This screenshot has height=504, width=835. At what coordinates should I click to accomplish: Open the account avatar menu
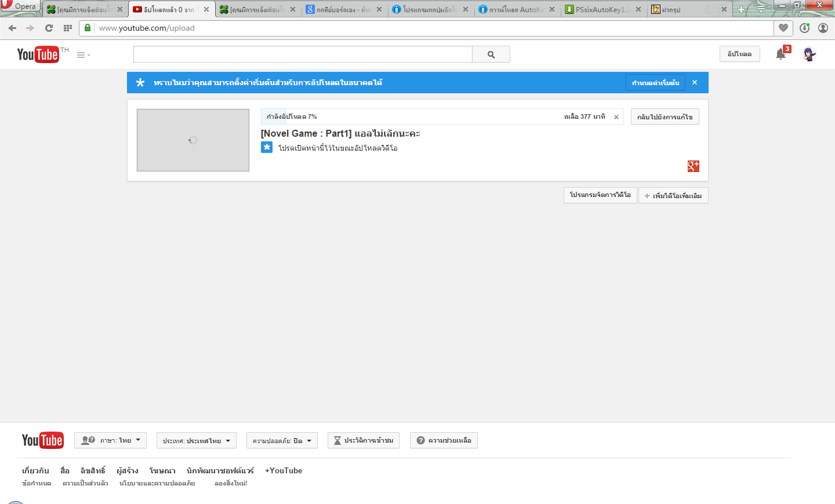point(809,54)
